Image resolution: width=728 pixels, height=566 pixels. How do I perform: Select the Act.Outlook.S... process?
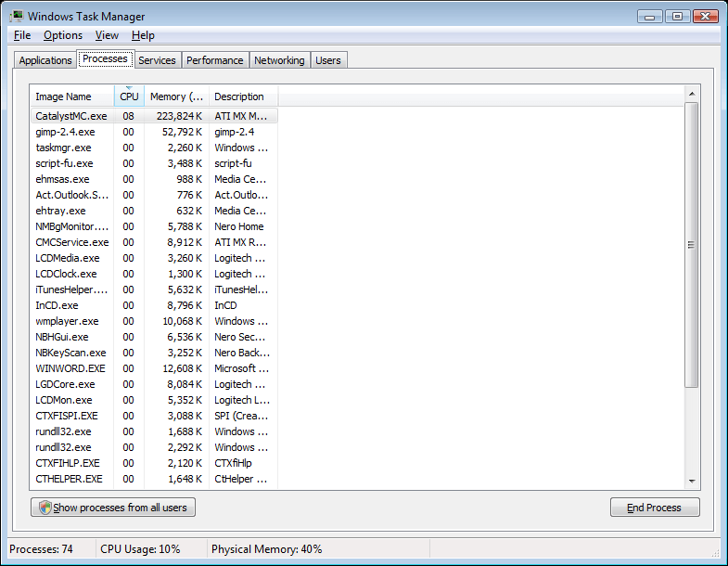pos(154,195)
